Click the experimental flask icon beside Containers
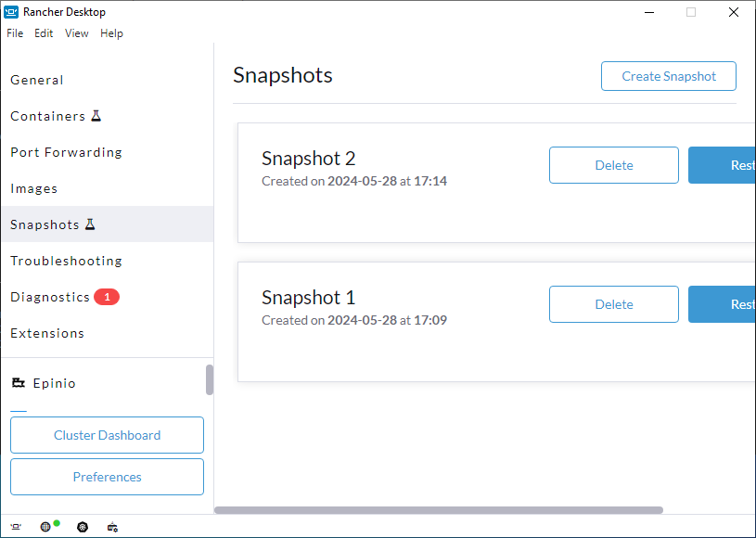Image resolution: width=756 pixels, height=538 pixels. coord(96,116)
